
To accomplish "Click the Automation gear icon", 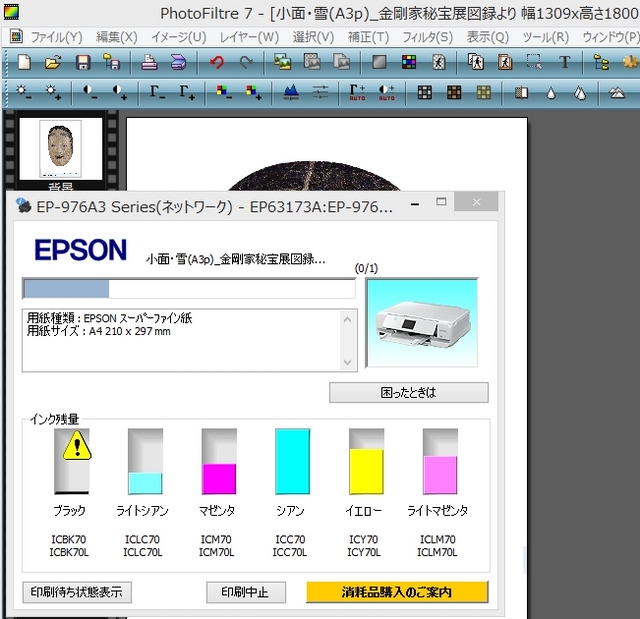I will point(631,62).
